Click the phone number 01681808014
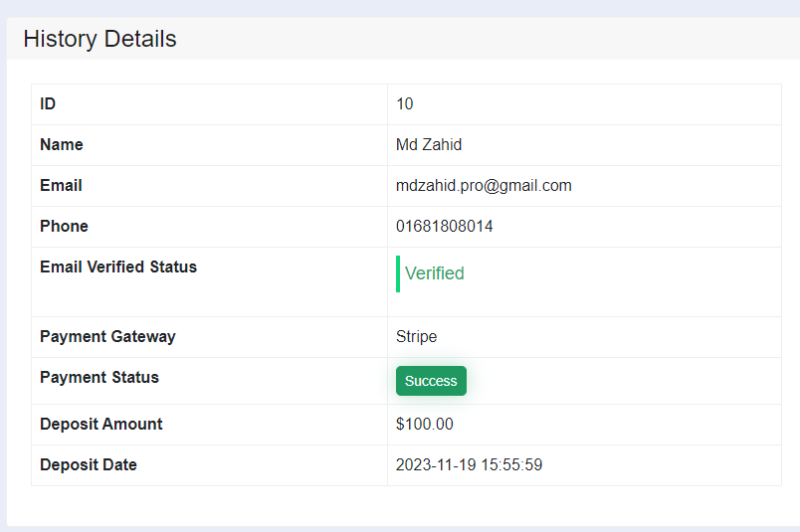 point(445,226)
